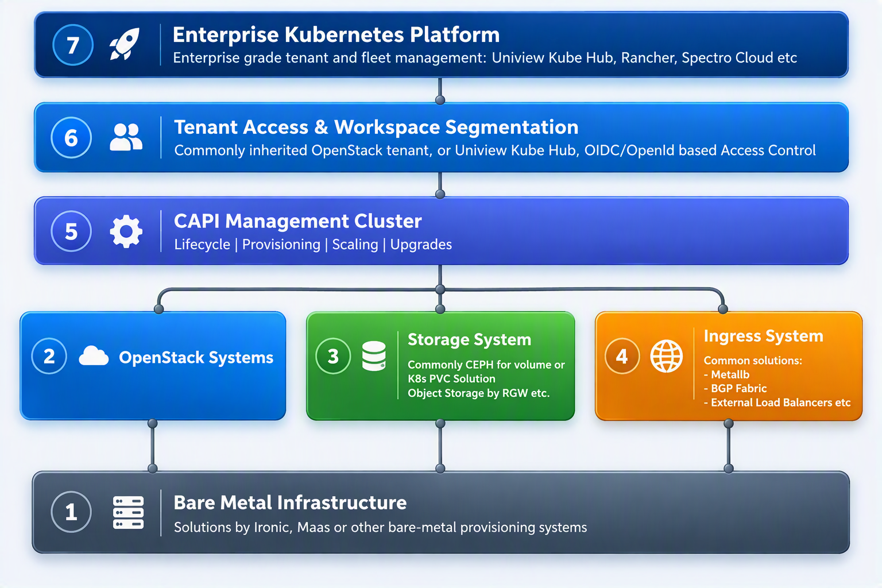Click the word Lifecycle
The height and width of the screenshot is (588, 882).
click(x=202, y=245)
